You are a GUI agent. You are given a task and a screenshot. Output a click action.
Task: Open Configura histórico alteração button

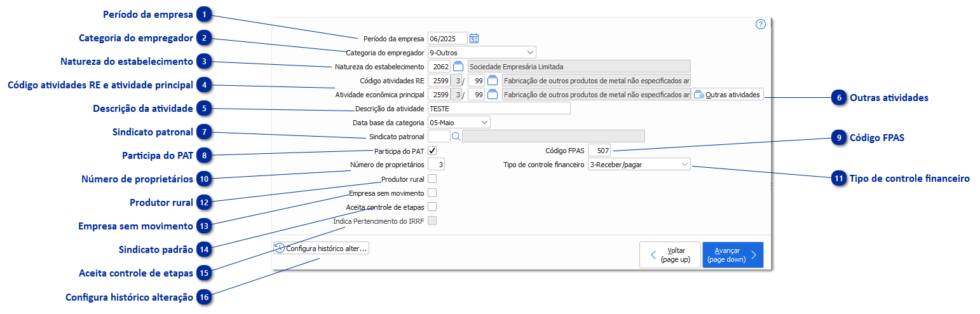[x=321, y=249]
